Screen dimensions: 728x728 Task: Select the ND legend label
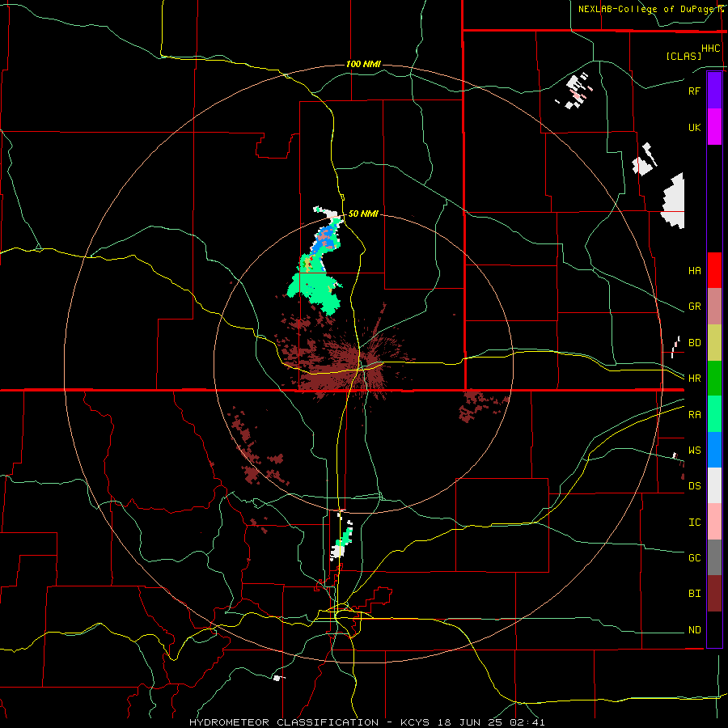point(694,630)
